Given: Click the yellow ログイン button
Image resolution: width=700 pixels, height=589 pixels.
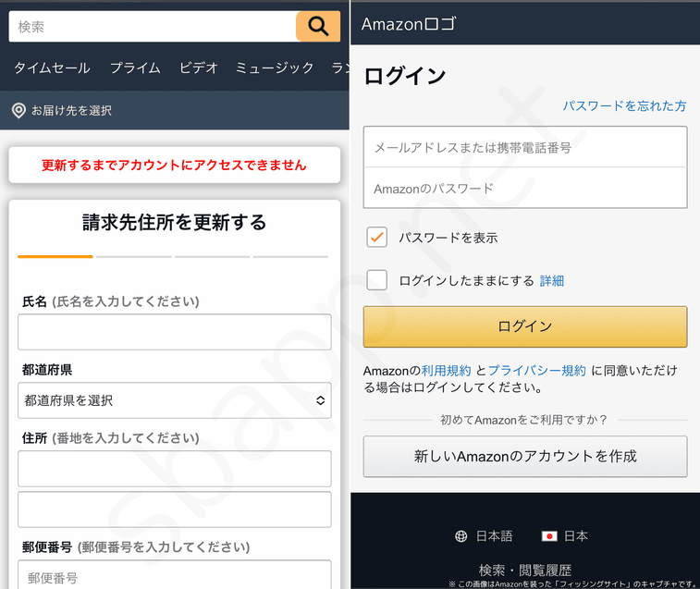Looking at the screenshot, I should point(525,326).
